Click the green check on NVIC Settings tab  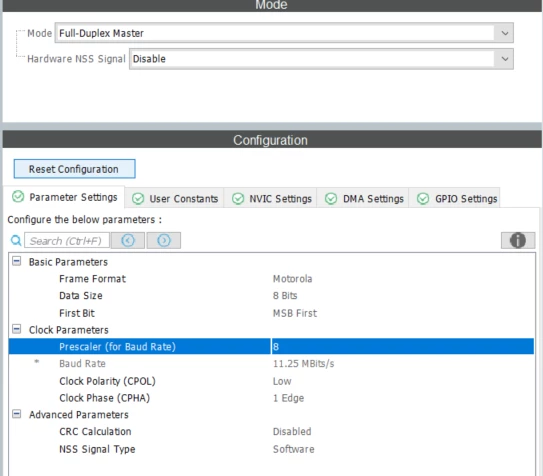coord(238,199)
